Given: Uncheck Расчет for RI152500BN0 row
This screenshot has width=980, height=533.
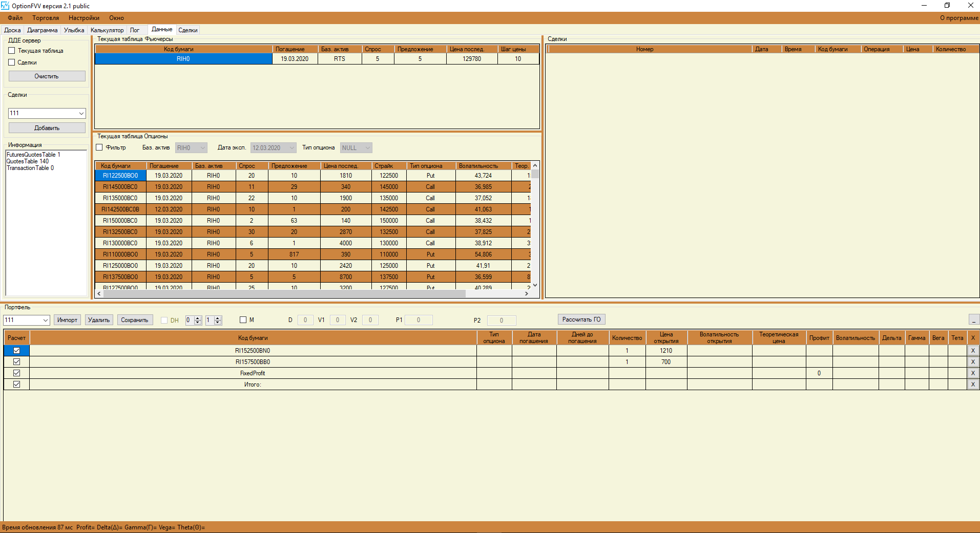Looking at the screenshot, I should click(x=16, y=351).
